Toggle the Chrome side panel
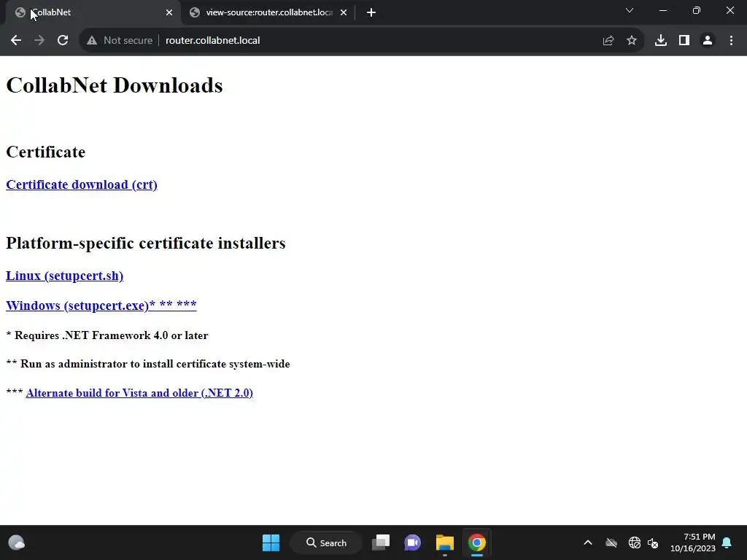The height and width of the screenshot is (560, 747). click(684, 41)
